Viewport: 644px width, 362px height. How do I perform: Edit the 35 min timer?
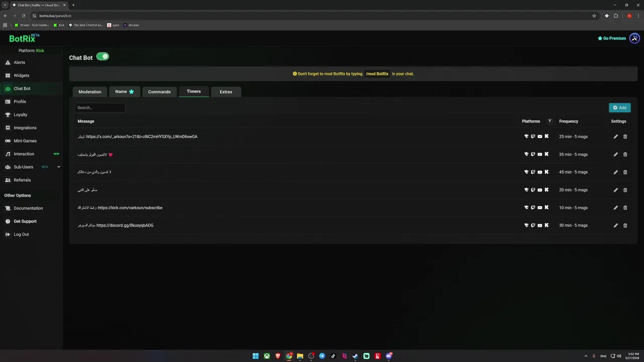click(x=615, y=154)
